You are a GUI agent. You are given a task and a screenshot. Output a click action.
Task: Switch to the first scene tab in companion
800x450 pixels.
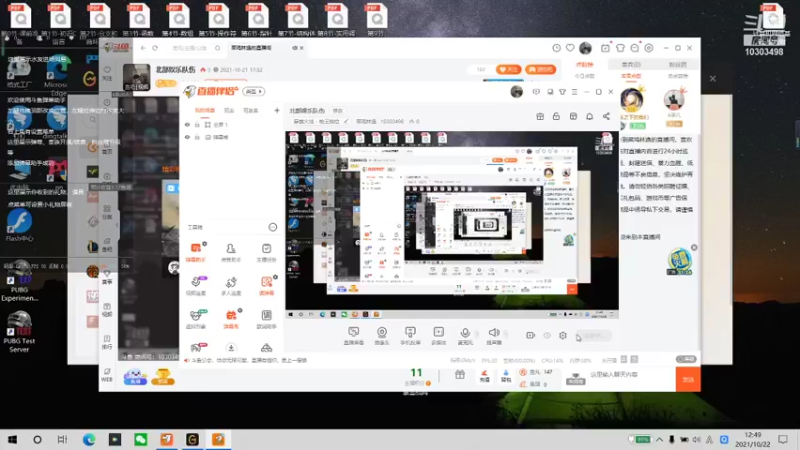pyautogui.click(x=205, y=110)
